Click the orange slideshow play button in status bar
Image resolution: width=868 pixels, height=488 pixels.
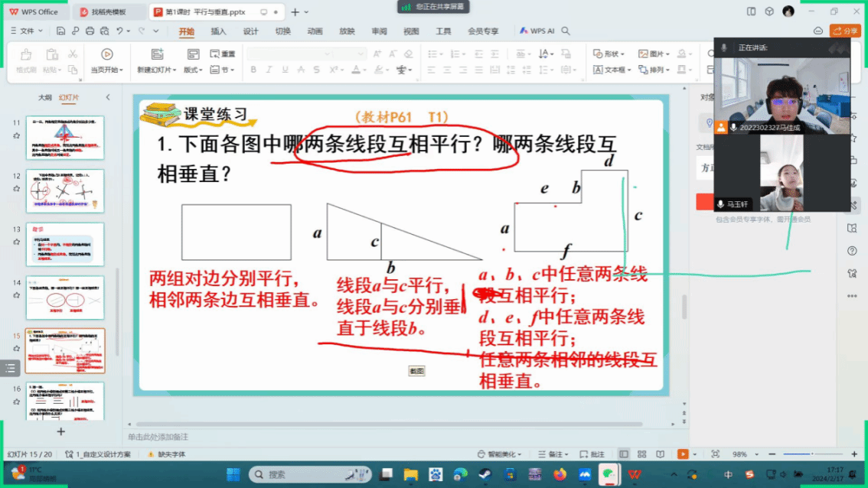coord(682,454)
